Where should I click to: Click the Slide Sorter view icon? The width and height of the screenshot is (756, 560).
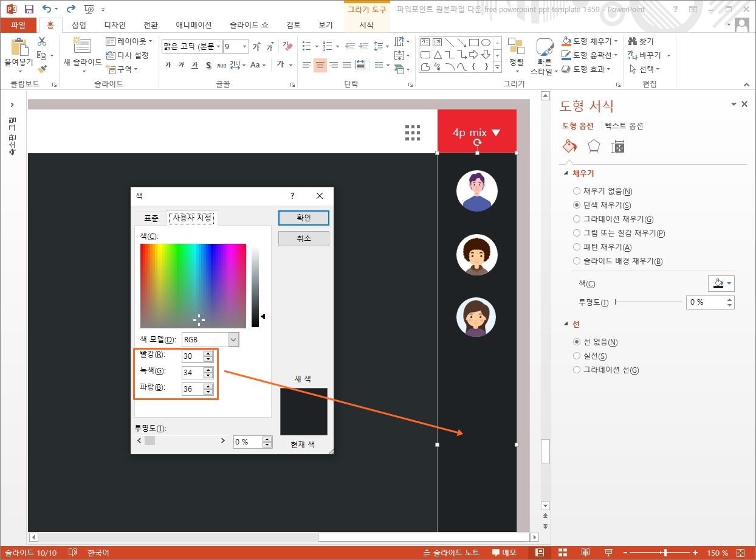563,553
